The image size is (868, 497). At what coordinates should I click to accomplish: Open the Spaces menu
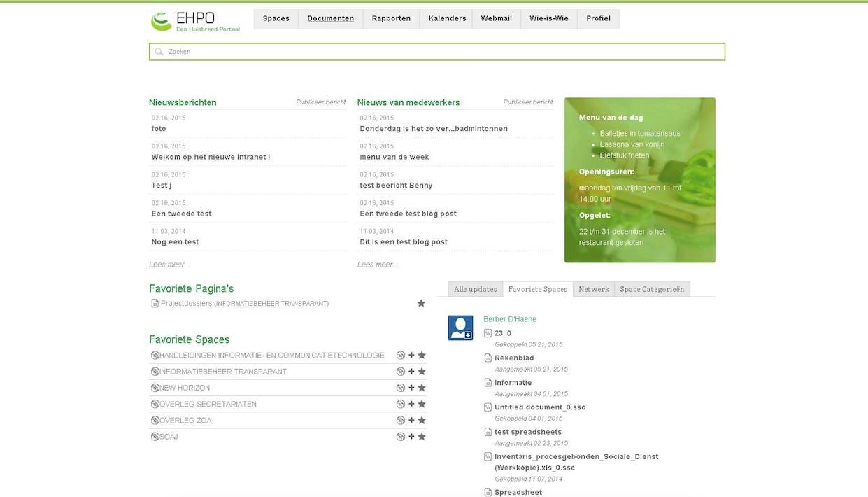(x=276, y=19)
